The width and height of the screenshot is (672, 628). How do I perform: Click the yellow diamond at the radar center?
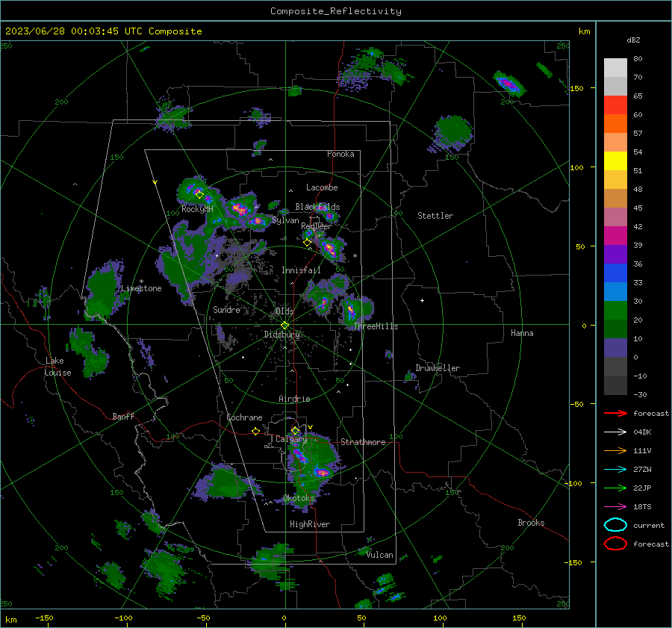point(284,326)
